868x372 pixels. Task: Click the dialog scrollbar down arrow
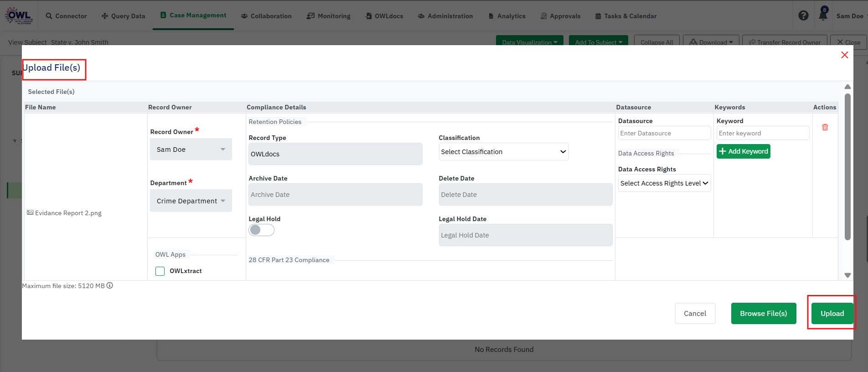pyautogui.click(x=847, y=275)
